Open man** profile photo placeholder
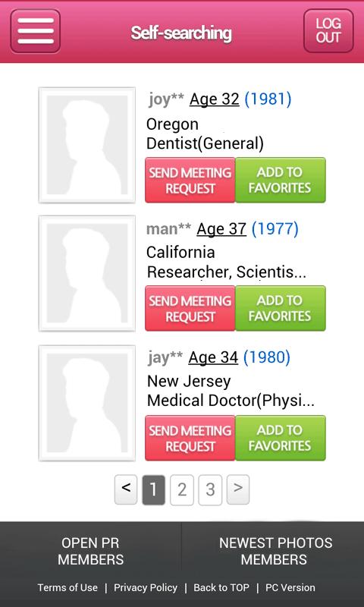 point(87,274)
